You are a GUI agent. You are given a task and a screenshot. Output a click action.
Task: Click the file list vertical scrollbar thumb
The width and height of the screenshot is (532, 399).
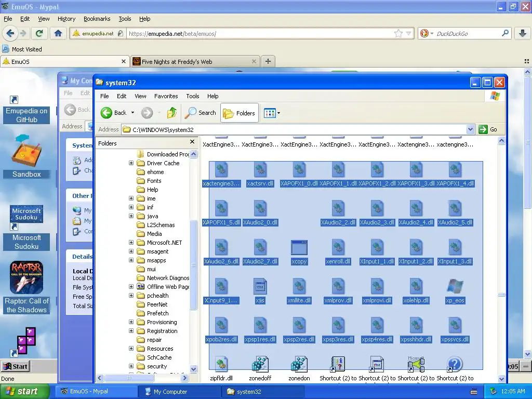(501, 295)
